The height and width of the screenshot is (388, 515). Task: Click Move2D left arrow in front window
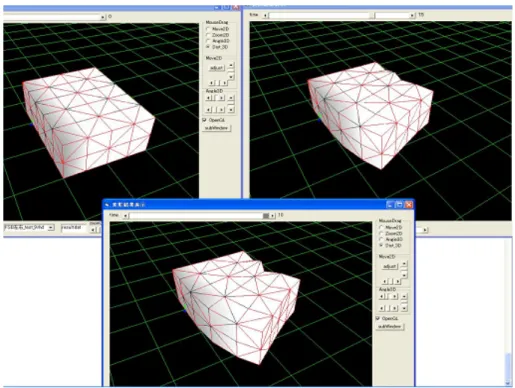pos(384,281)
